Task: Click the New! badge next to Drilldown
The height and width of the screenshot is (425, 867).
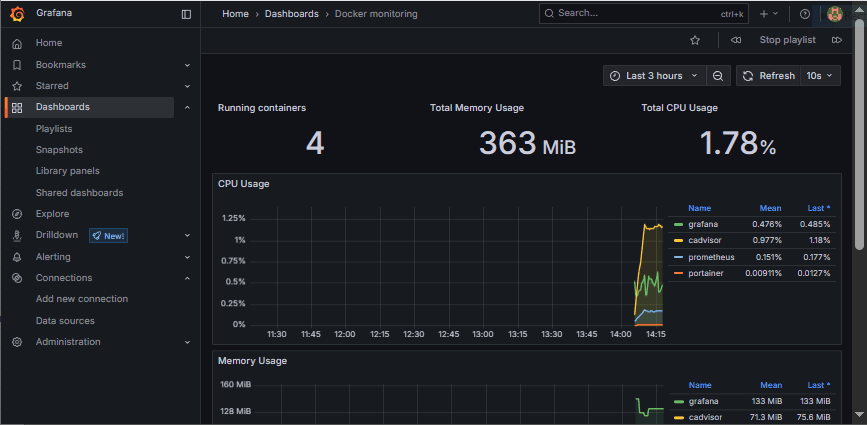Action: (x=108, y=236)
